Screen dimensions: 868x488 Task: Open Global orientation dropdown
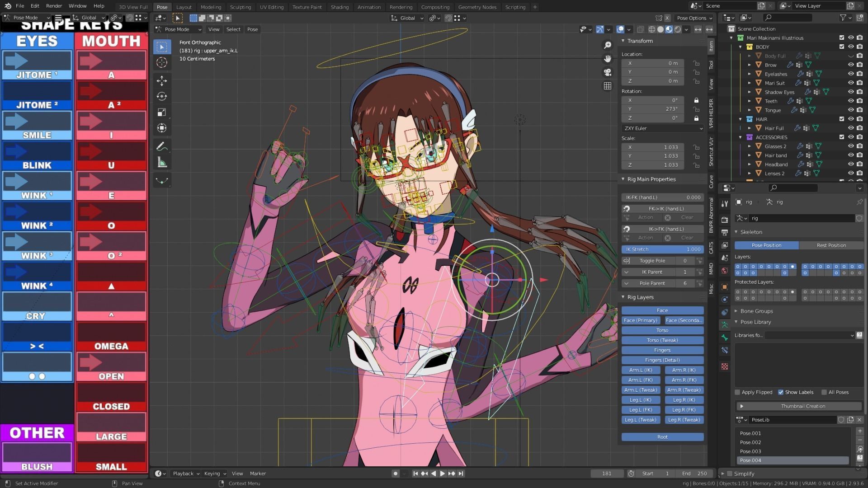[x=407, y=18]
